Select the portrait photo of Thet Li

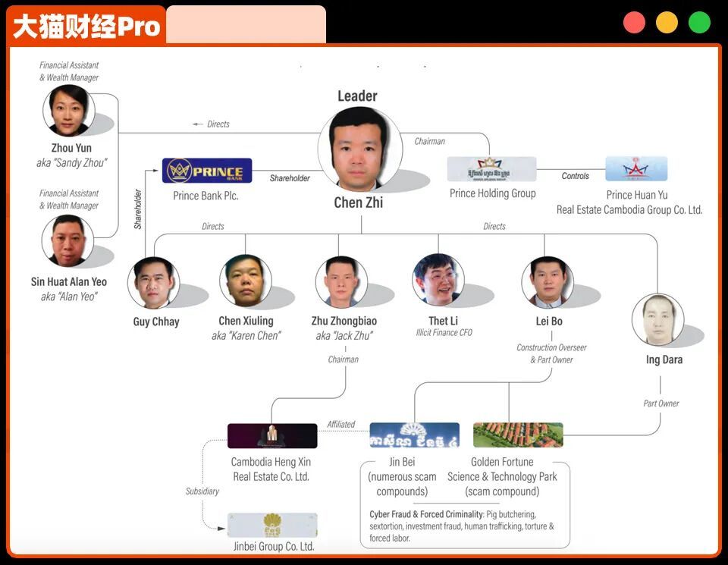438,280
